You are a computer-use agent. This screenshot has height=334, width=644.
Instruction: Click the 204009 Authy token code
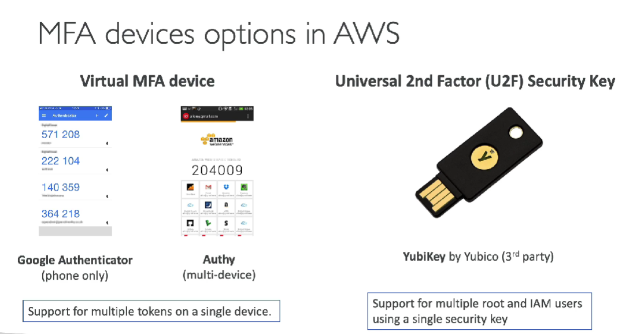tap(217, 170)
